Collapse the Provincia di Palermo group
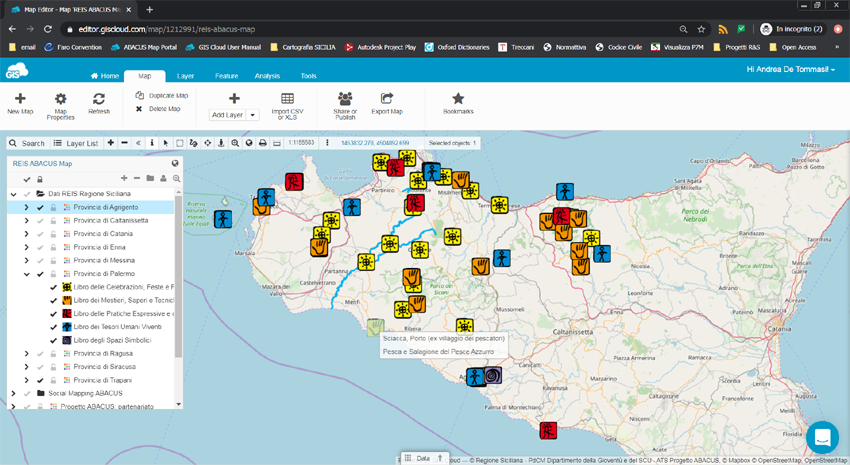The height and width of the screenshot is (465, 850). pos(26,274)
